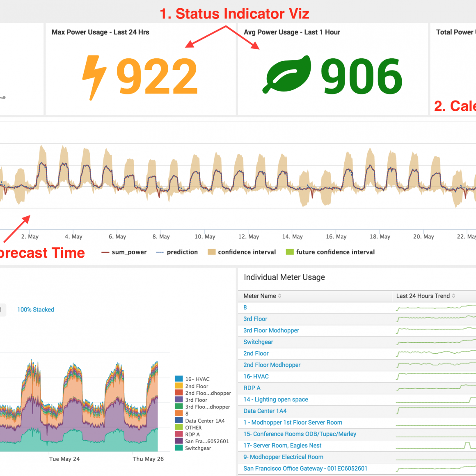The height and width of the screenshot is (476, 476).
Task: Click the green leaf icon
Action: 287,75
